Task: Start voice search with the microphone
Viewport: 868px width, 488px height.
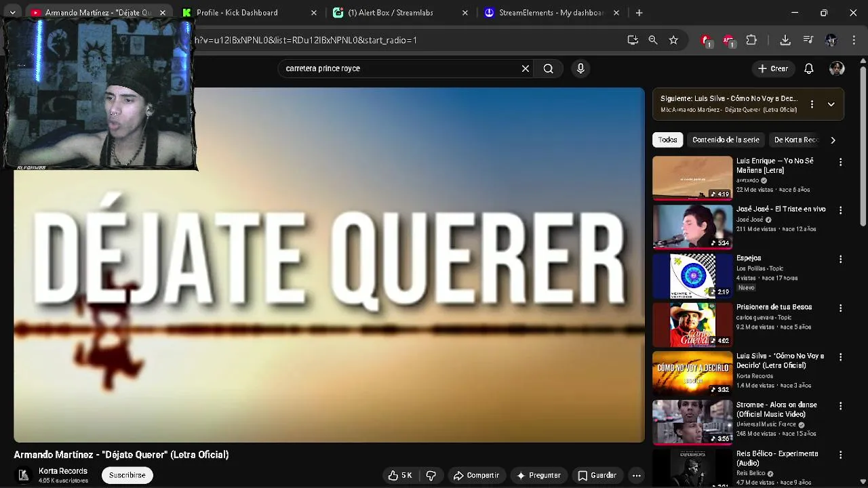Action: 580,68
